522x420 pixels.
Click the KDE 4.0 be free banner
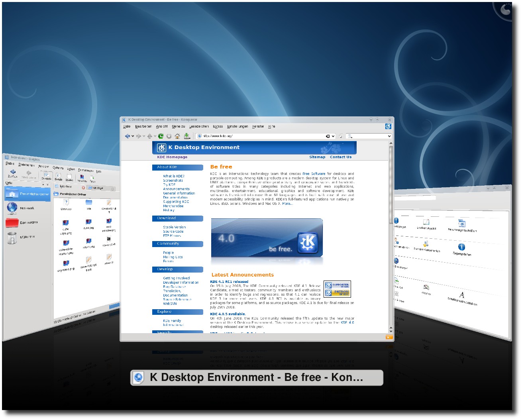click(267, 238)
